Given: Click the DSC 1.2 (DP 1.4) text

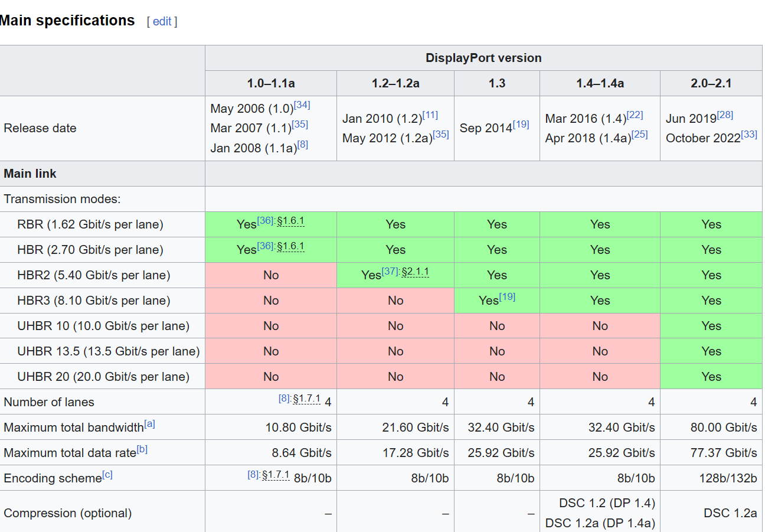Looking at the screenshot, I should pyautogui.click(x=607, y=504).
